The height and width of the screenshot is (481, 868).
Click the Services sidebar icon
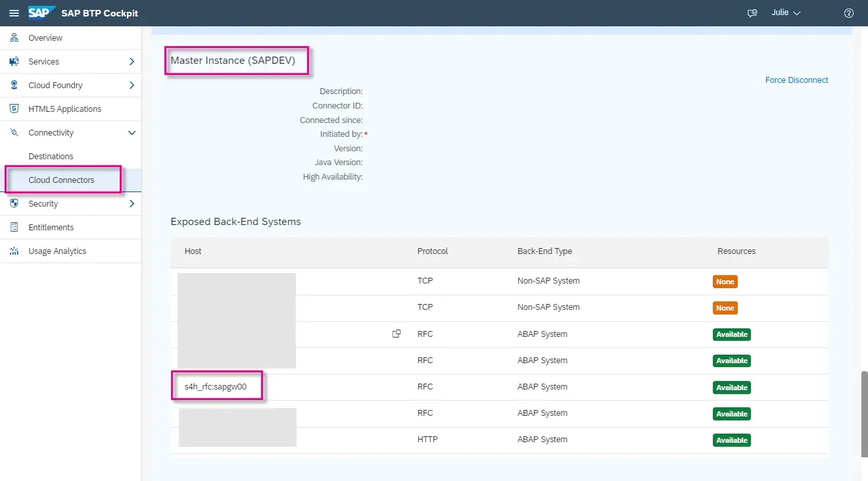click(x=14, y=62)
